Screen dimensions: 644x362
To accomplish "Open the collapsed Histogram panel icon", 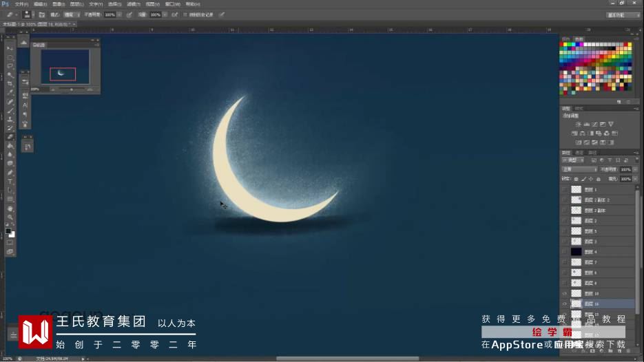I will point(23,42).
